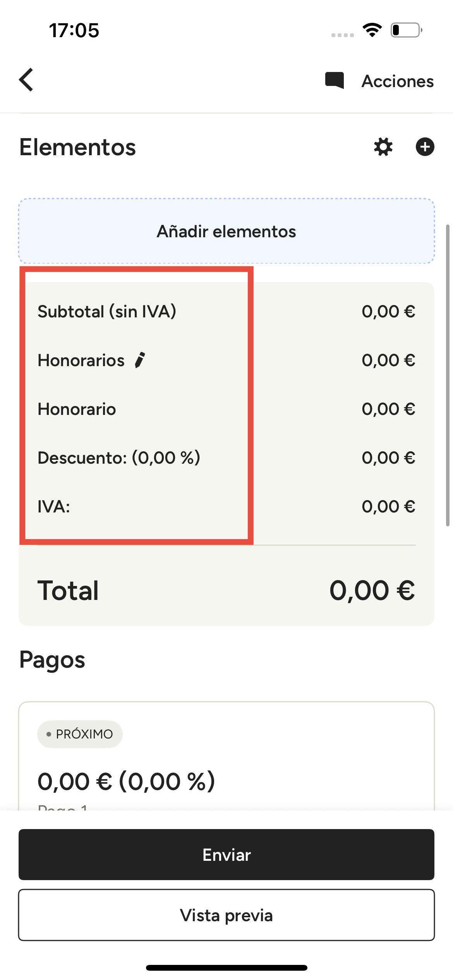Tap the plus icon to add element
Viewport: 453px width, 980px height.
(x=425, y=147)
